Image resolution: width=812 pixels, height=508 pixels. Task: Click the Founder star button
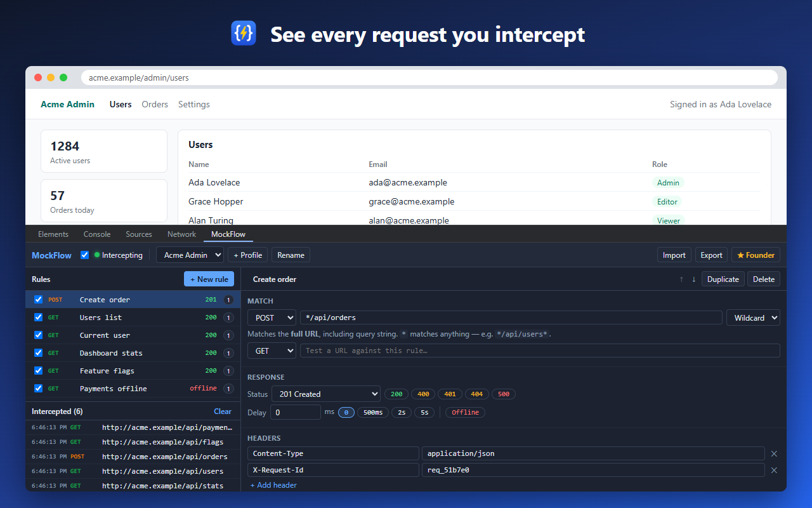[756, 255]
